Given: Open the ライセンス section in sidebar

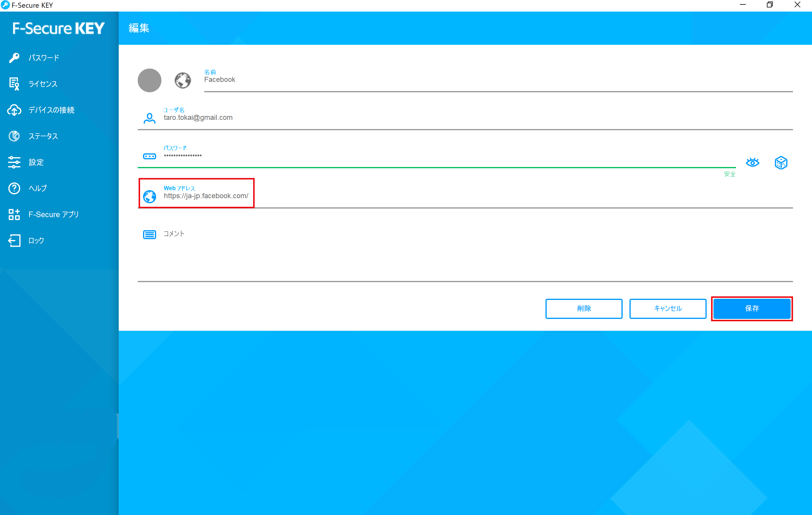Looking at the screenshot, I should click(x=59, y=84).
